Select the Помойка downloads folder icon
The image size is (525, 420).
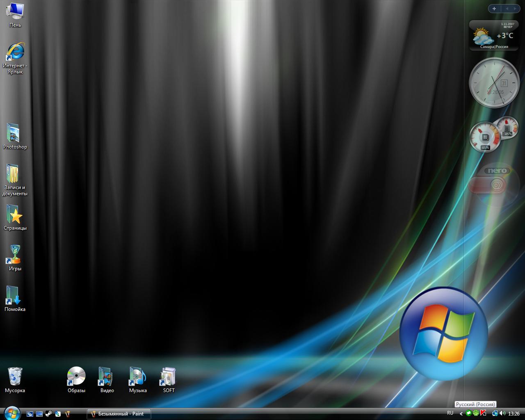[15, 299]
